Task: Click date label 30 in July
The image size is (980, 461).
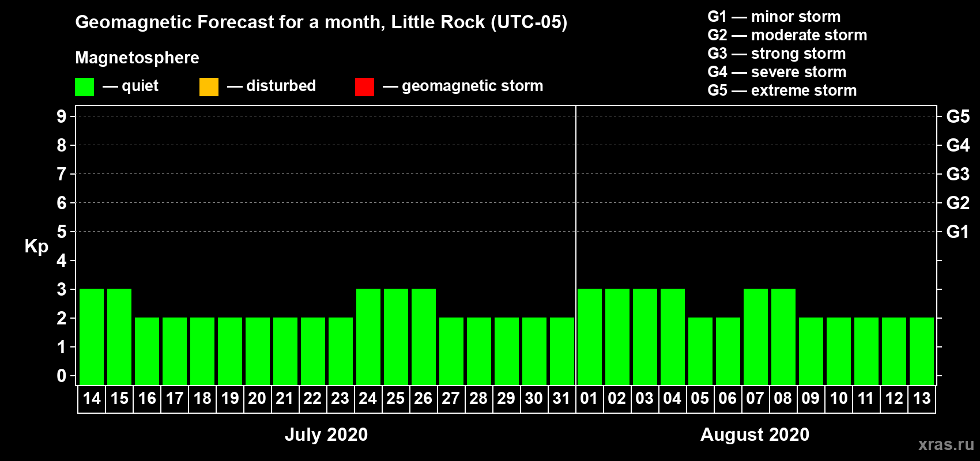Action: coord(534,399)
